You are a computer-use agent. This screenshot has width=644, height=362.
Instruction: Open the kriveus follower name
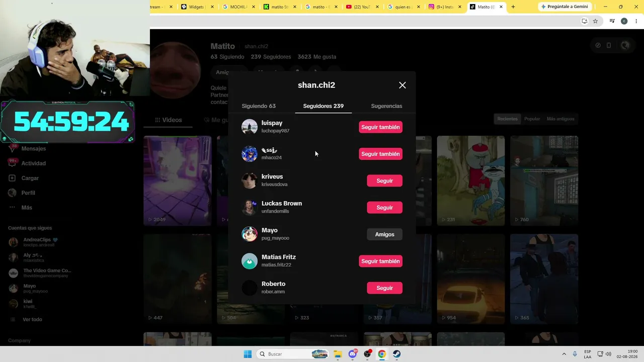272,177
